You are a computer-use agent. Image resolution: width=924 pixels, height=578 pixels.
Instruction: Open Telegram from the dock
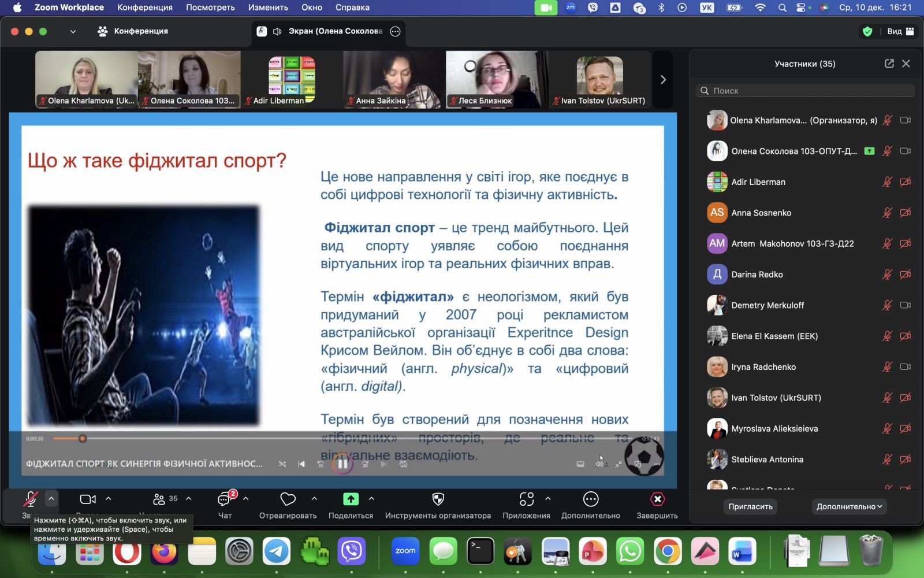coord(277,551)
